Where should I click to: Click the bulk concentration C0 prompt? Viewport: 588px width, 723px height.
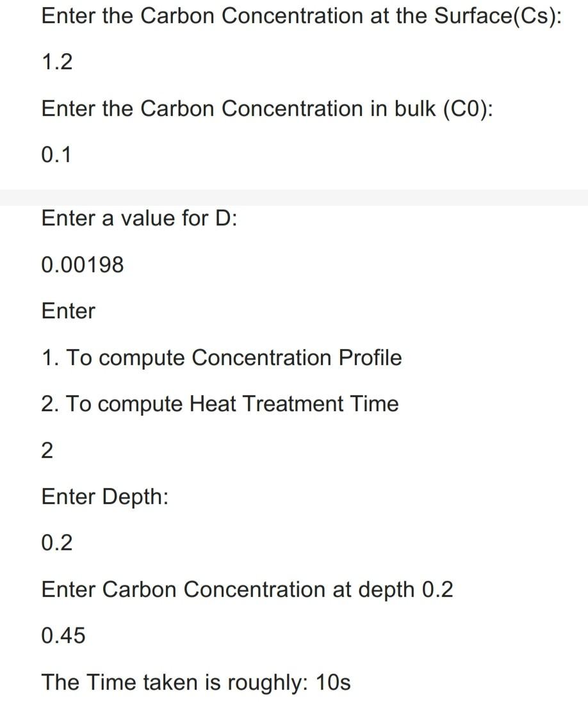coord(267,110)
